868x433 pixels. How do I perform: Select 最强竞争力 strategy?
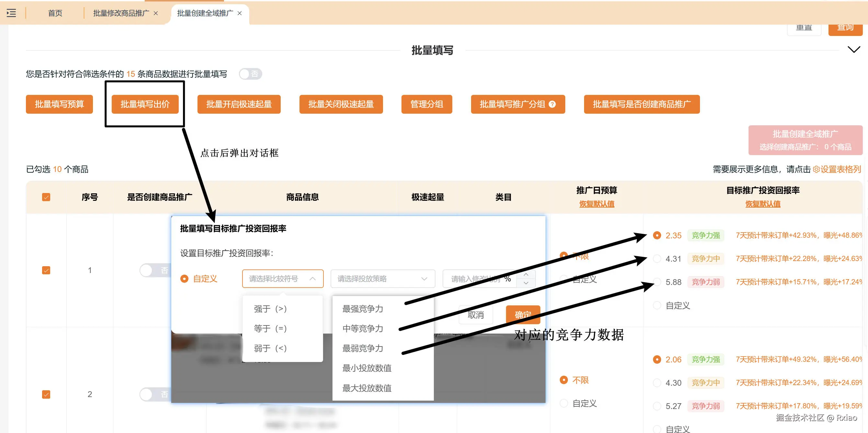point(383,309)
